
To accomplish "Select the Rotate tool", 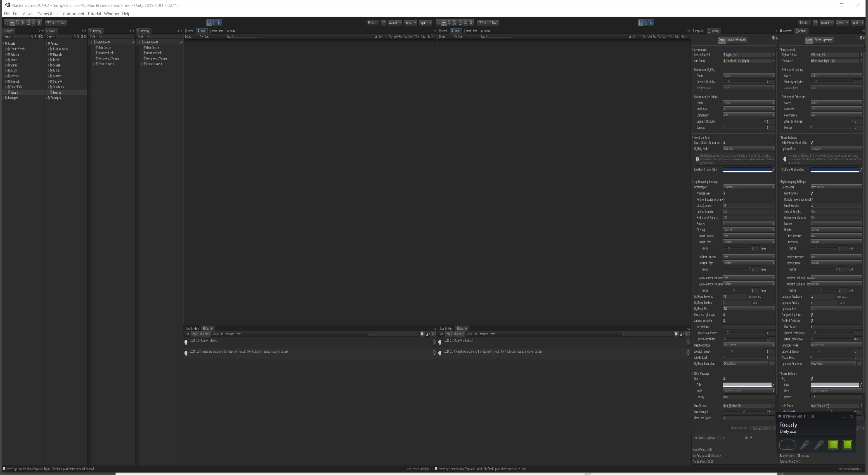I will 17,22.
